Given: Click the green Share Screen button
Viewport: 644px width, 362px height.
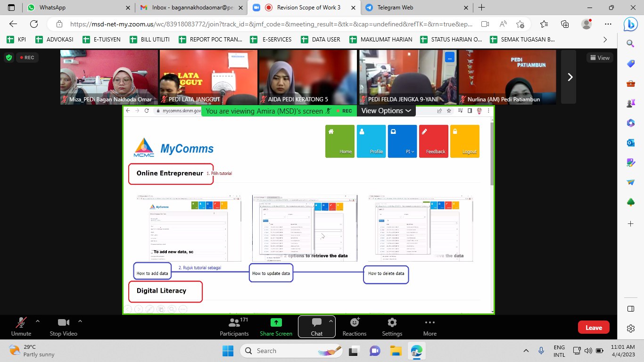Looking at the screenshot, I should coord(276,327).
